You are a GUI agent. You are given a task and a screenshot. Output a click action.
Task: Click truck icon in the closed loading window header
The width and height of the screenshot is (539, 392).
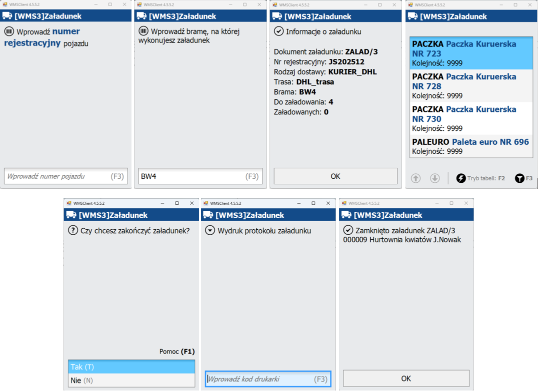point(346,215)
